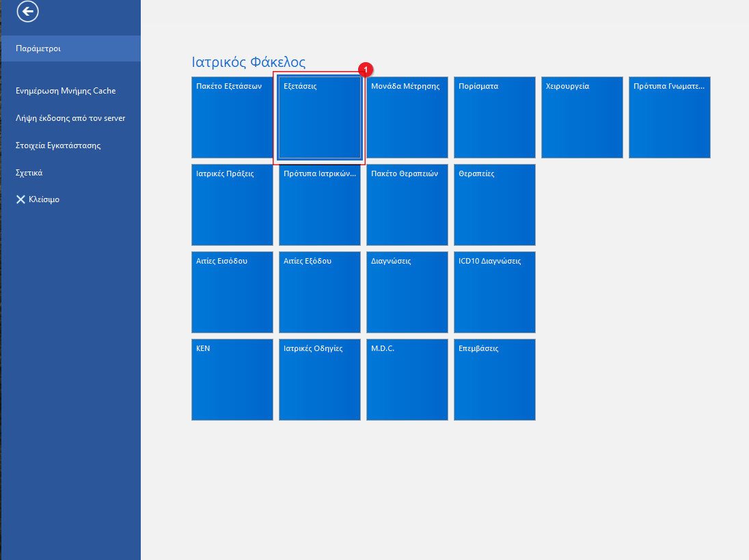Click the Επεμβάσεις tile
The height and width of the screenshot is (560, 749).
(495, 380)
